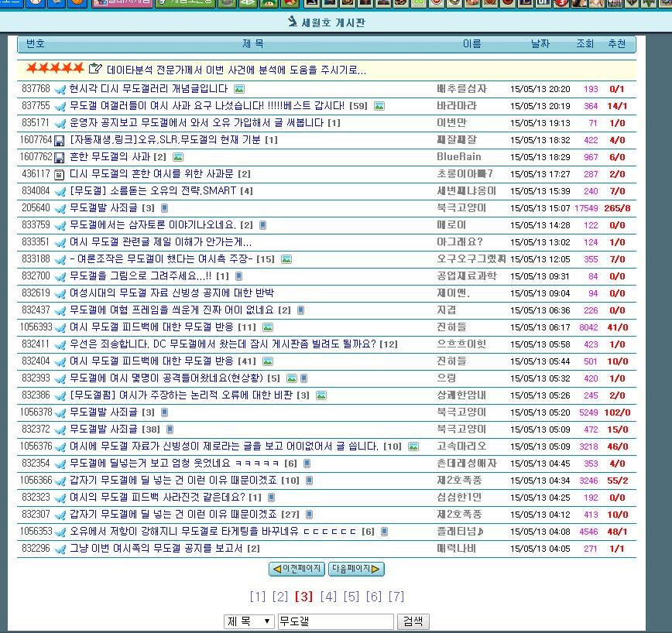Click image icon in post 832404 row
Screen dimensions: 672x633
(267, 361)
